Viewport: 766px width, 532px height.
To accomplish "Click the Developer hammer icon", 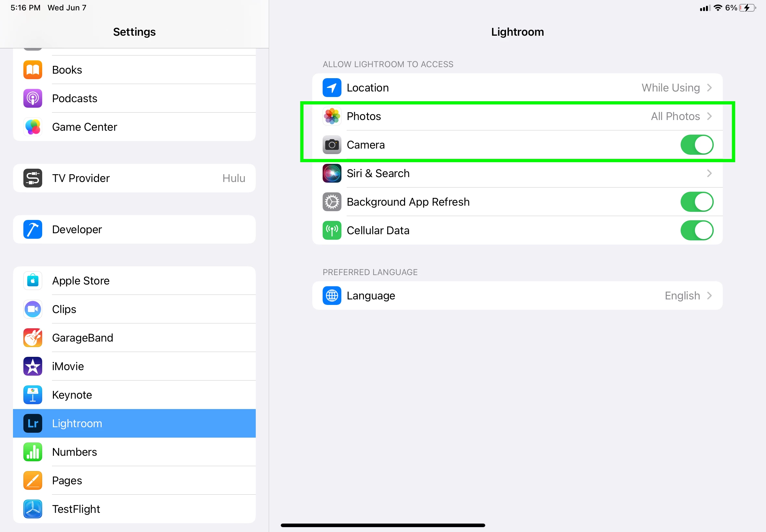I will (33, 229).
